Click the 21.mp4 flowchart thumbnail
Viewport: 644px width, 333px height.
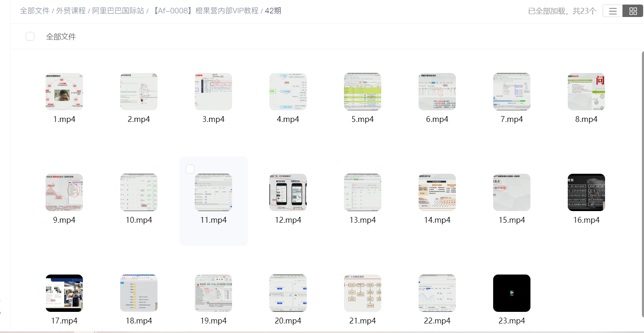point(363,293)
